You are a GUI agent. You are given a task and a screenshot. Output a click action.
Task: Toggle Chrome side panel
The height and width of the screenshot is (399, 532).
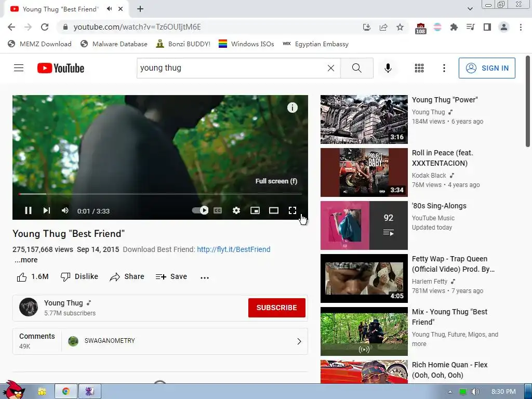(x=487, y=27)
